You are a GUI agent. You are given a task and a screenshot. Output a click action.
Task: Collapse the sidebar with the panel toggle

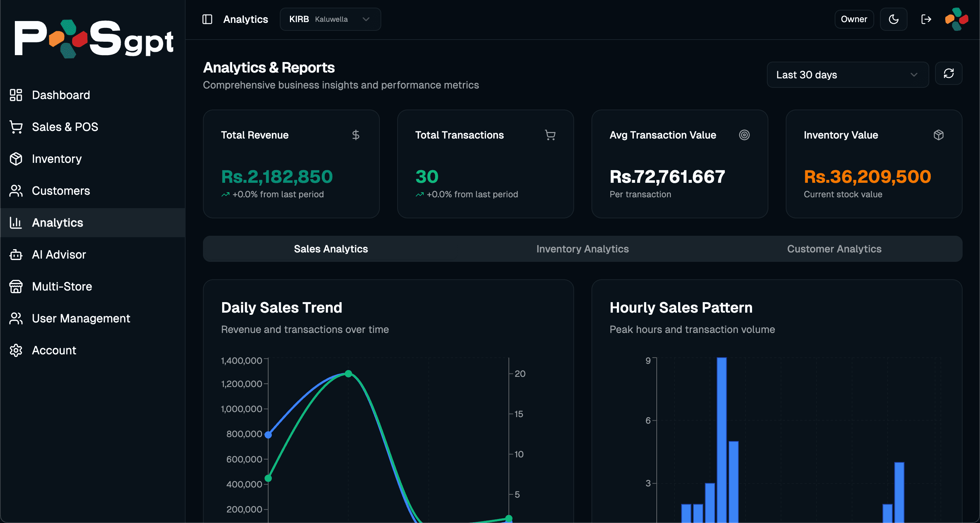207,19
